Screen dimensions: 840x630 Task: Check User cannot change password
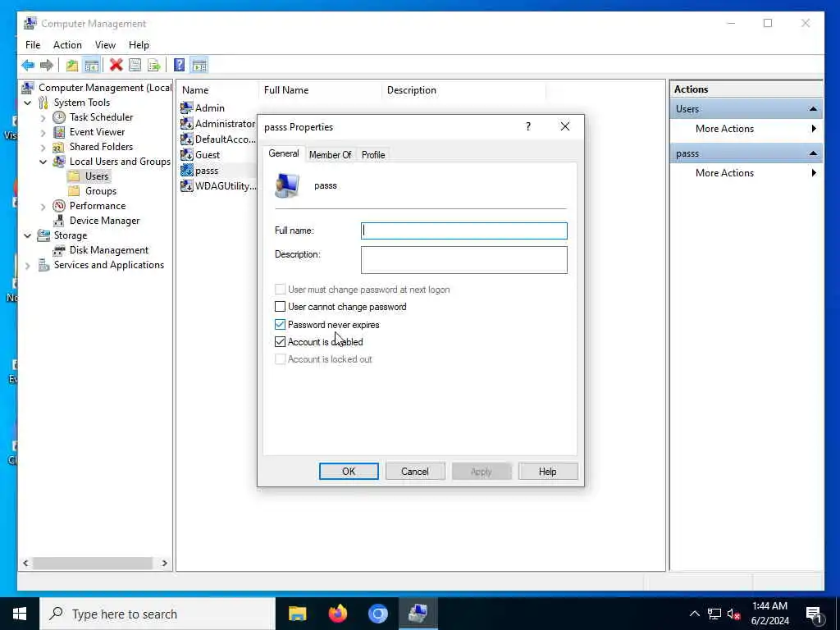point(281,307)
